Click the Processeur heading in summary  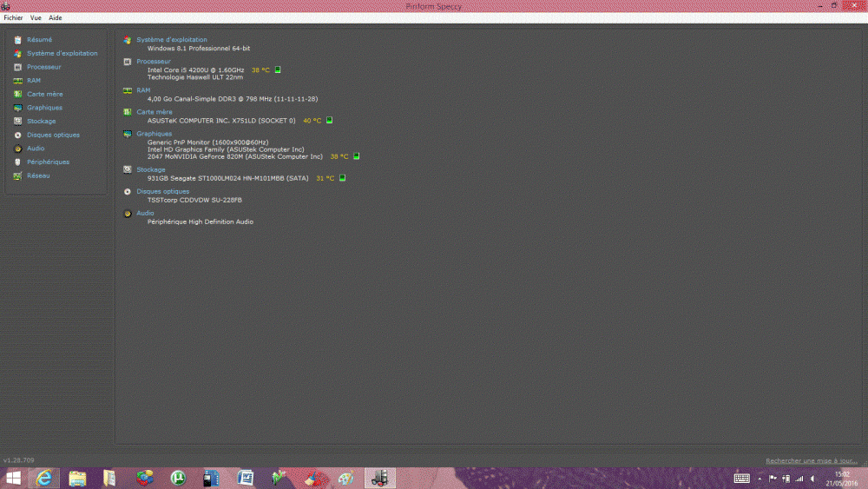coord(154,62)
